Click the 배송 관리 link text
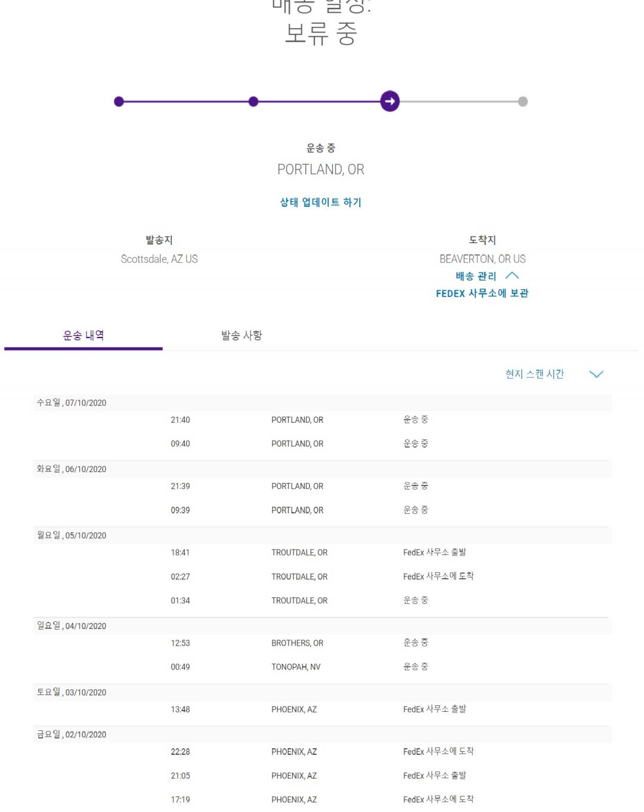 [x=475, y=276]
